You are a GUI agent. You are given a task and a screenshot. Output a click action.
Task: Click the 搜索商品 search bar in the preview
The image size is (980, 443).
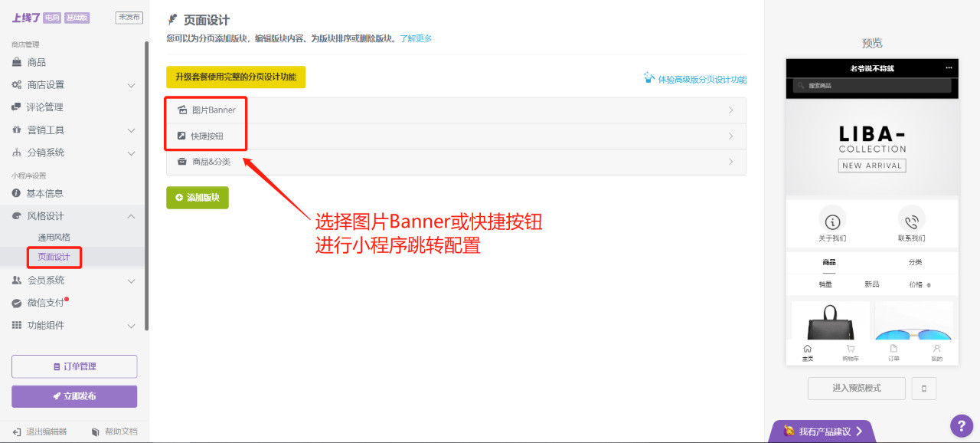871,85
